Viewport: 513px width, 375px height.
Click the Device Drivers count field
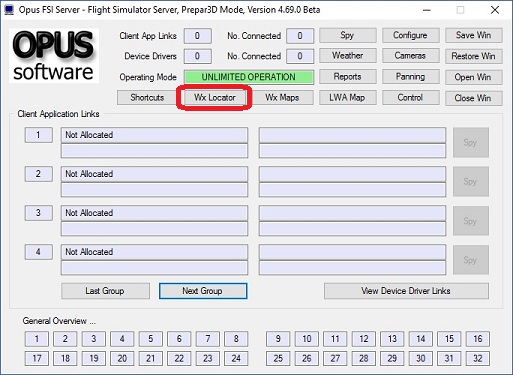coord(197,56)
